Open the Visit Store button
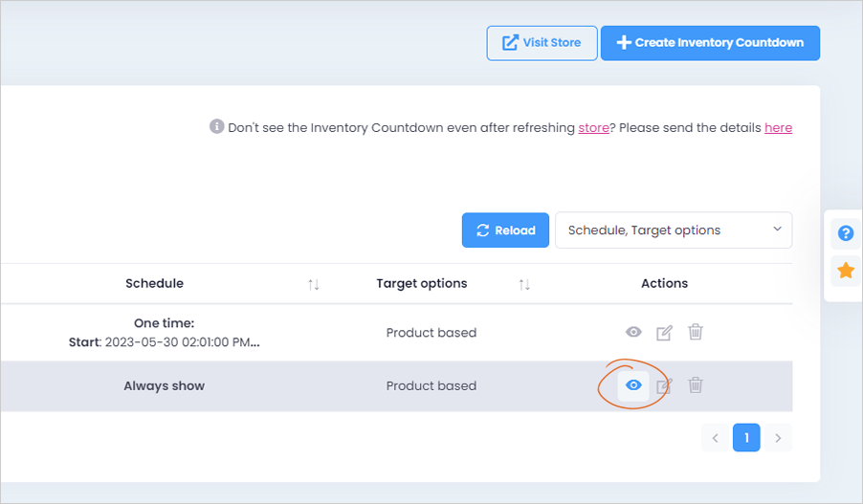 click(x=542, y=43)
